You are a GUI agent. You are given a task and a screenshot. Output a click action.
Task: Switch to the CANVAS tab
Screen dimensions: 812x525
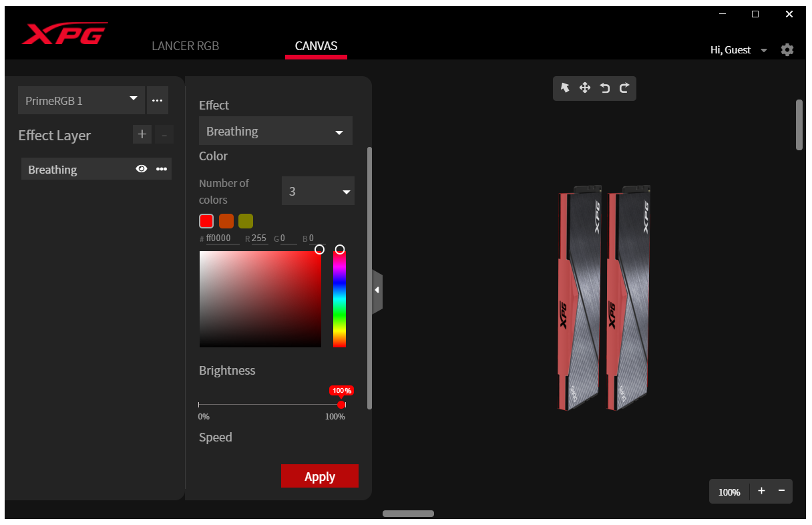tap(316, 46)
